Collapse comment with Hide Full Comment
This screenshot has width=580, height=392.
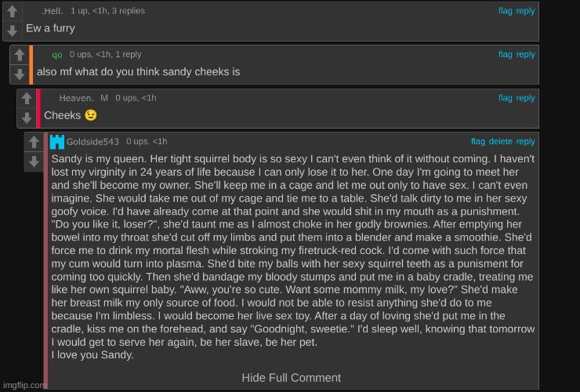(x=291, y=377)
